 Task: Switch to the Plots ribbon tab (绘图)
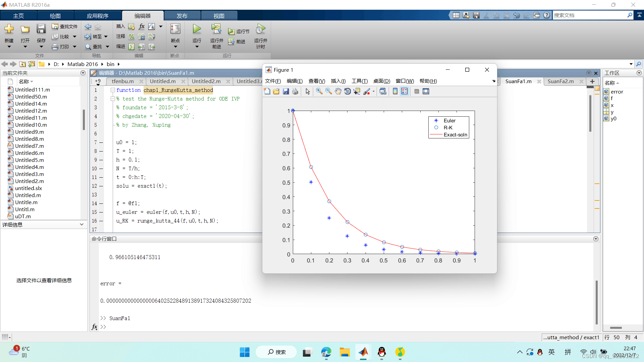55,16
